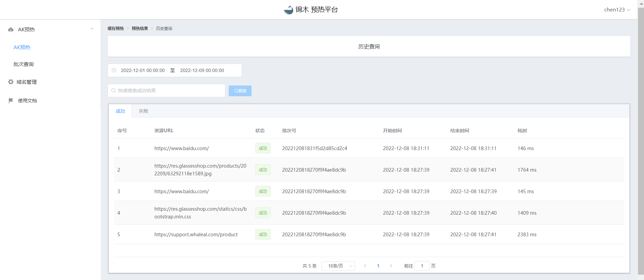The height and width of the screenshot is (280, 644).
Task: Click the 开始时间 column header
Action: pyautogui.click(x=392, y=131)
